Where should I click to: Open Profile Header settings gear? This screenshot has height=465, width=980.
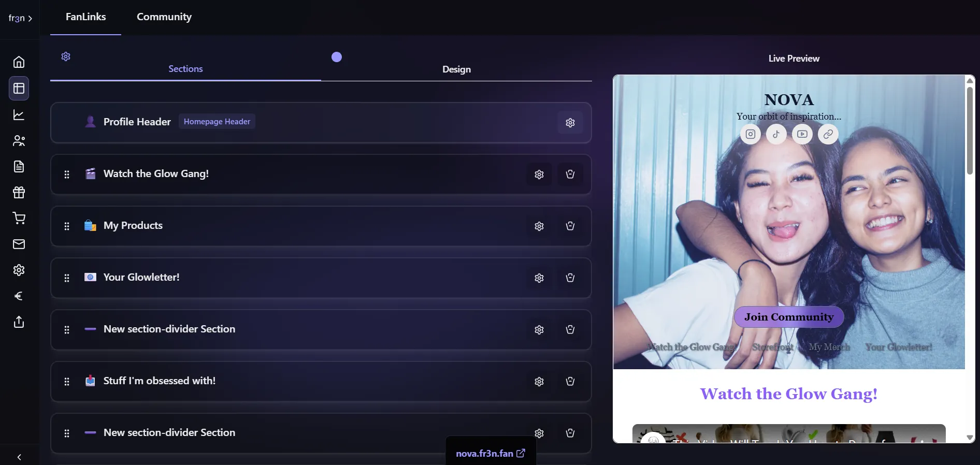(570, 123)
